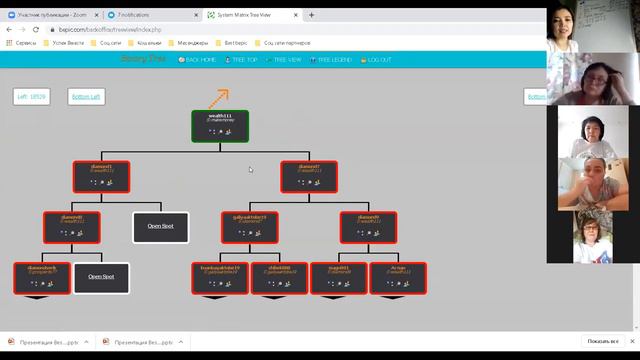Select the Arman node in bottom row

coord(398,278)
